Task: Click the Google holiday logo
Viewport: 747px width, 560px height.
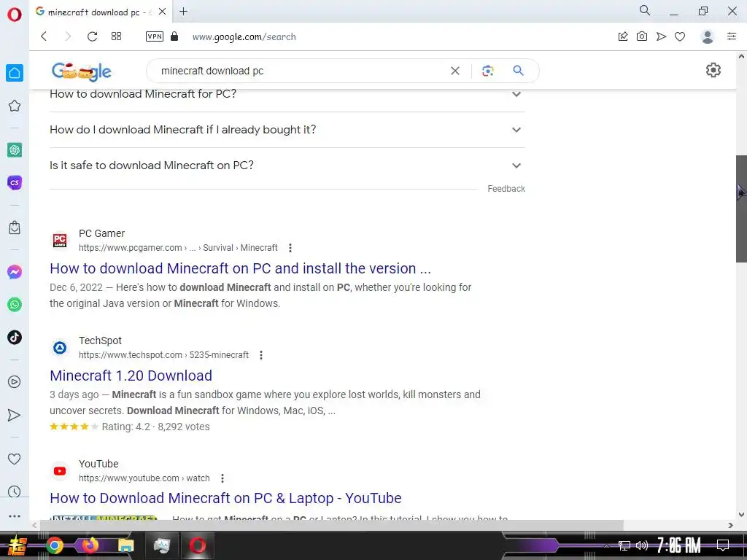Action: click(82, 71)
